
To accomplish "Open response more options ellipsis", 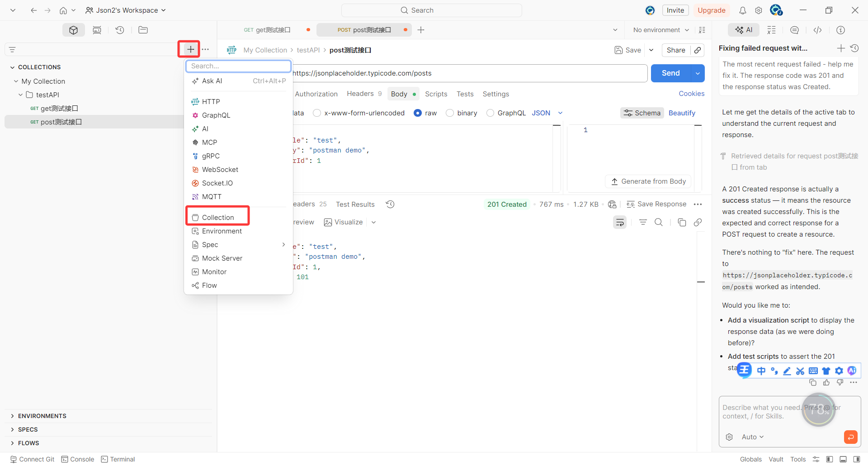I will click(698, 204).
